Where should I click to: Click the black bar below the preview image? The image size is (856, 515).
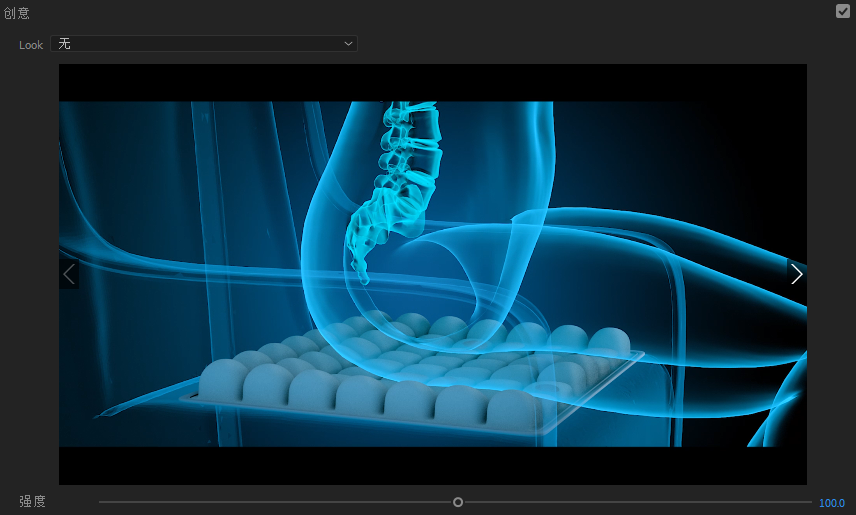click(433, 466)
